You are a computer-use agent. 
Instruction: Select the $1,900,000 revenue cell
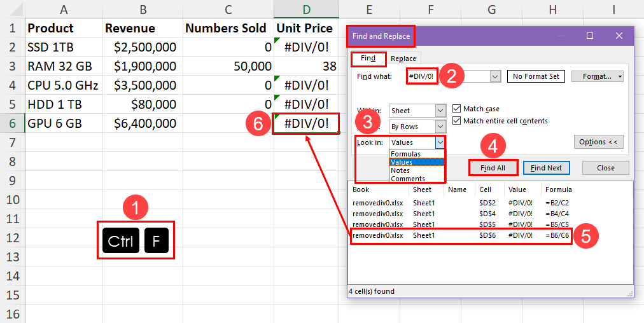tap(143, 66)
